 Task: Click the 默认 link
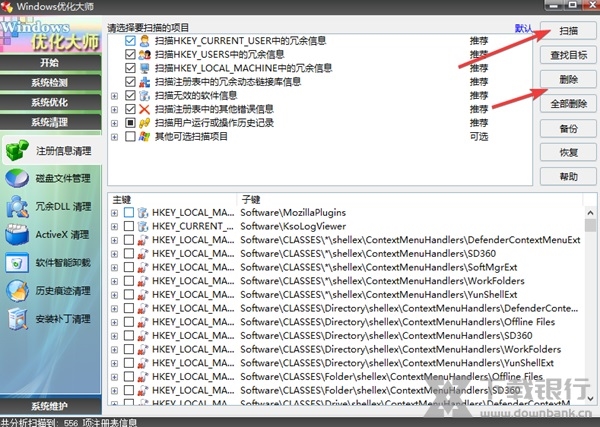[x=522, y=29]
